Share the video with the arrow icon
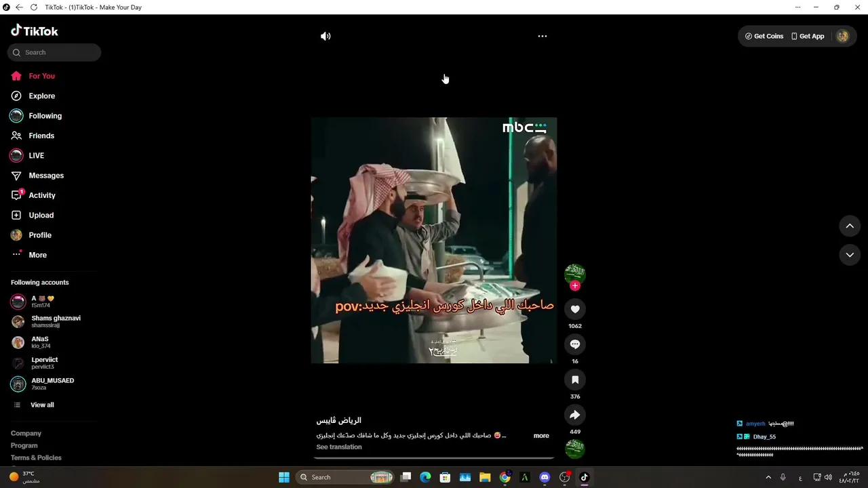The height and width of the screenshot is (488, 868). click(575, 415)
